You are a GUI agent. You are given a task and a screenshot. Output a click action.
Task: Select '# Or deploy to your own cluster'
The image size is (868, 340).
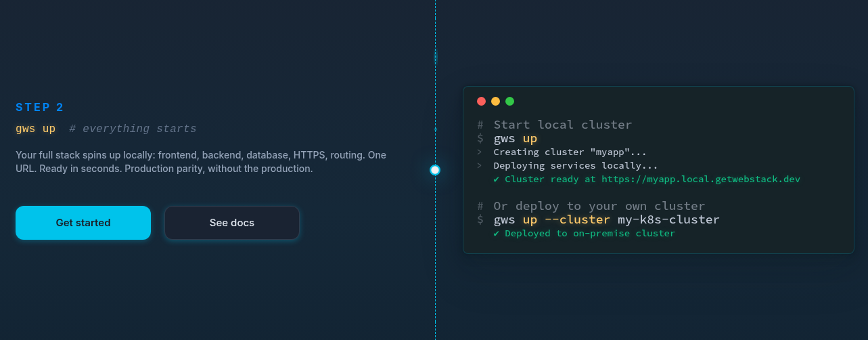pos(591,206)
